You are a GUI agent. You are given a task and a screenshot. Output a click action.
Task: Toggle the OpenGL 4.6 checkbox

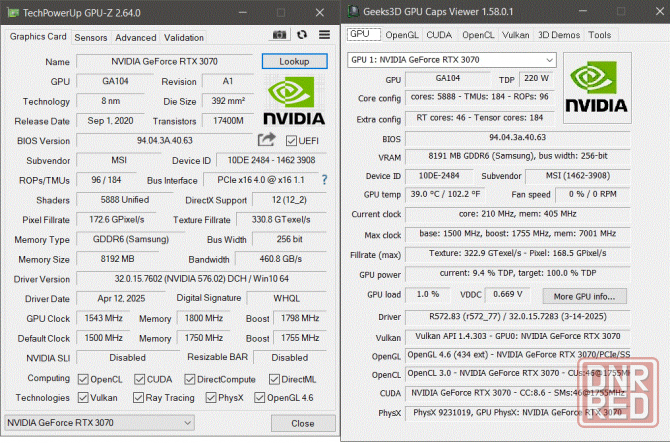click(259, 398)
